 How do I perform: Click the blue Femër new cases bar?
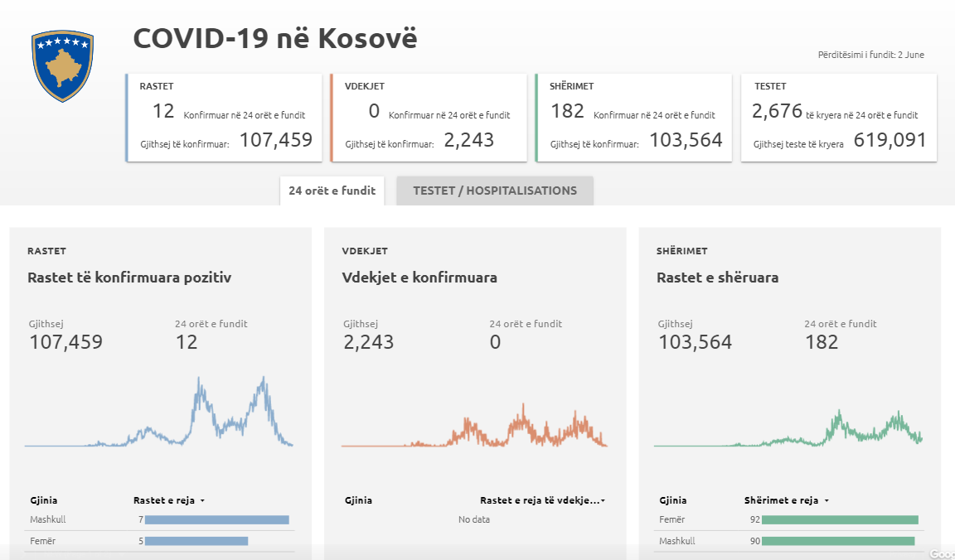pos(196,541)
